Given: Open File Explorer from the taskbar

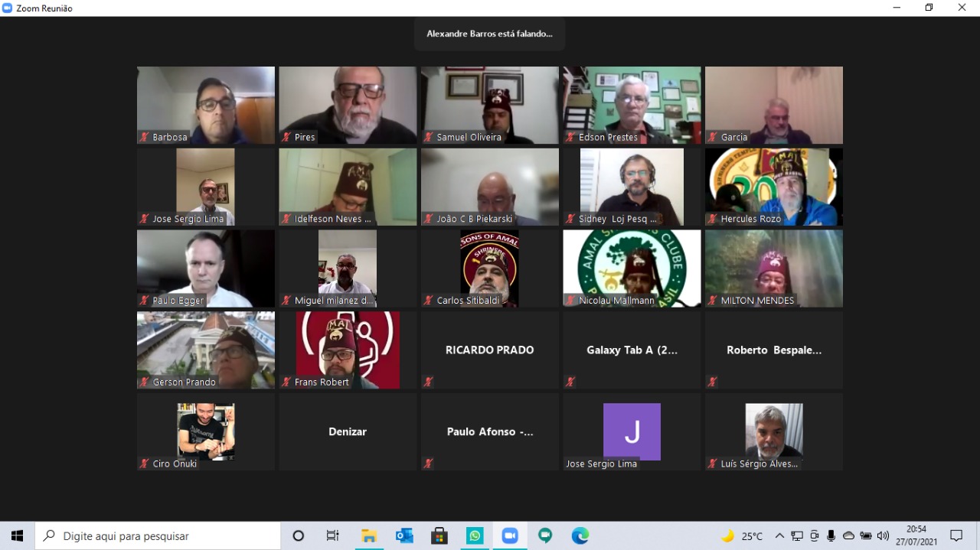Looking at the screenshot, I should [x=369, y=536].
